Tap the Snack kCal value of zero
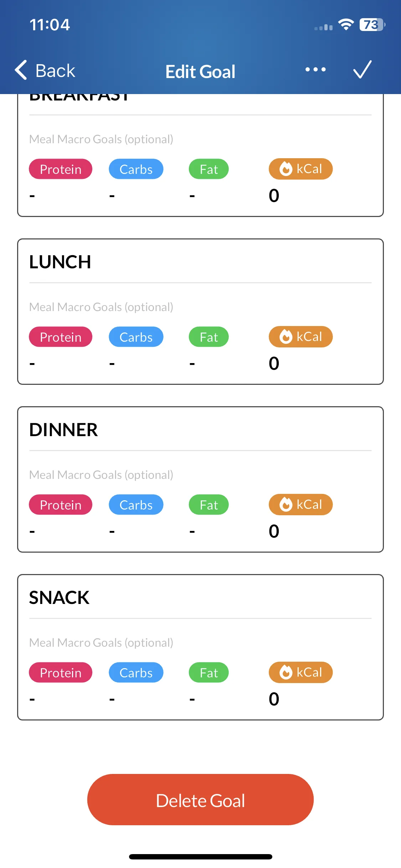 click(274, 699)
